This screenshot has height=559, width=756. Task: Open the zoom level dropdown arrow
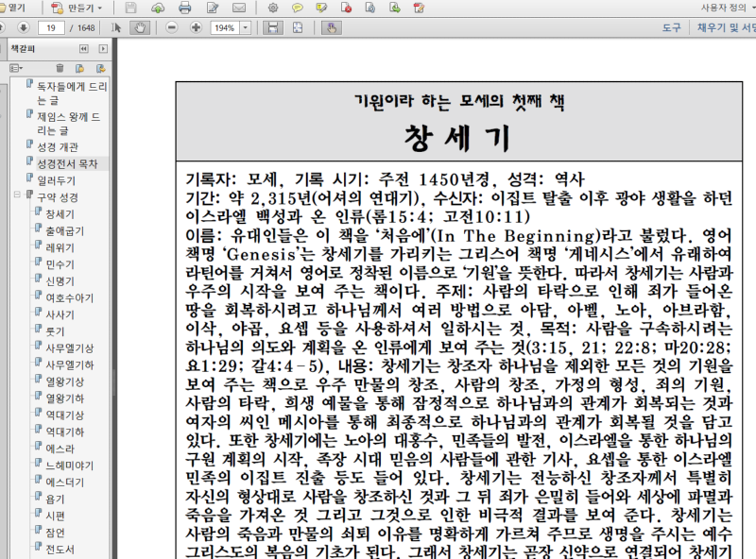click(246, 28)
